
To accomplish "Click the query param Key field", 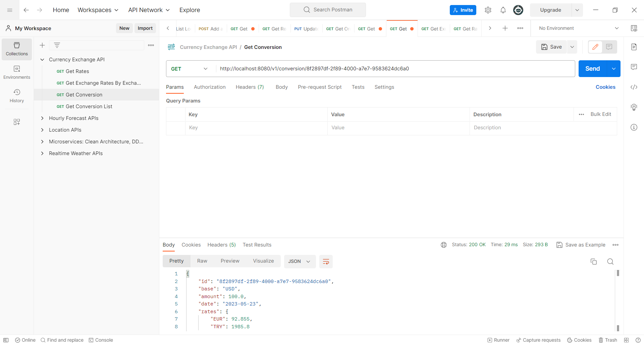I will 256,128.
